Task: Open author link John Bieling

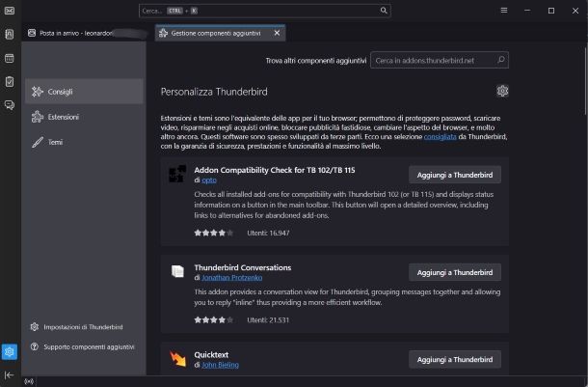Action: tap(220, 365)
